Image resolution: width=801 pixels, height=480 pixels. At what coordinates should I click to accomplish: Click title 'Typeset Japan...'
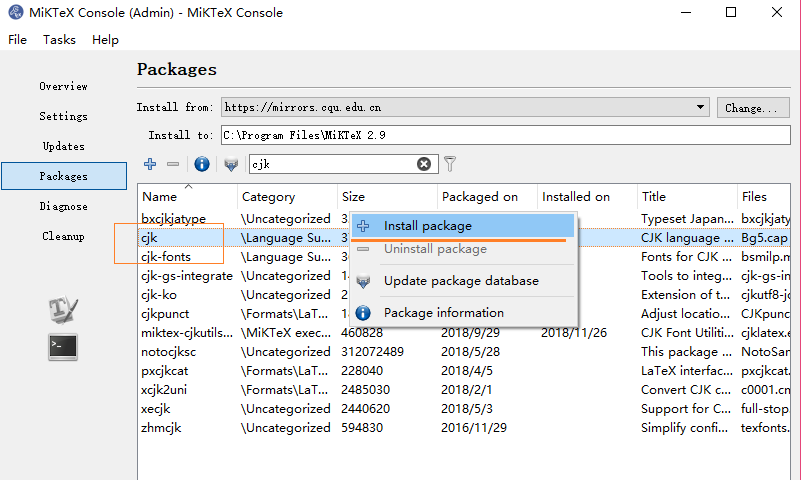[x=687, y=219]
